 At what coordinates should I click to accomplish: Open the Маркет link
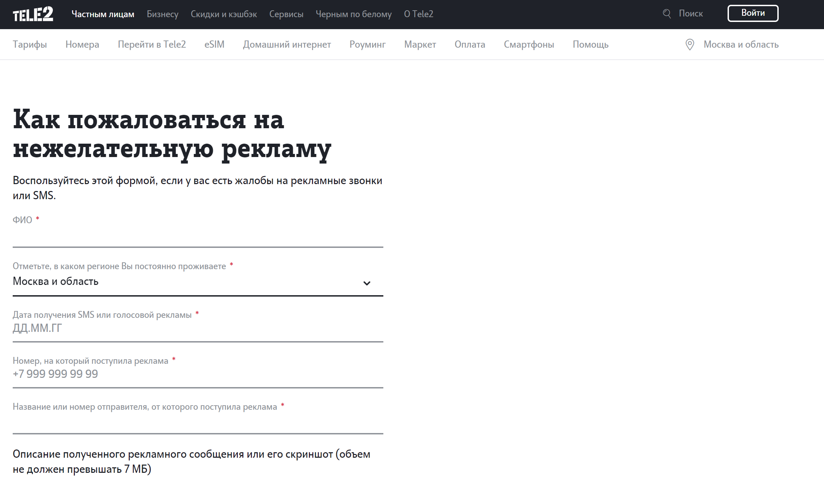tap(420, 45)
